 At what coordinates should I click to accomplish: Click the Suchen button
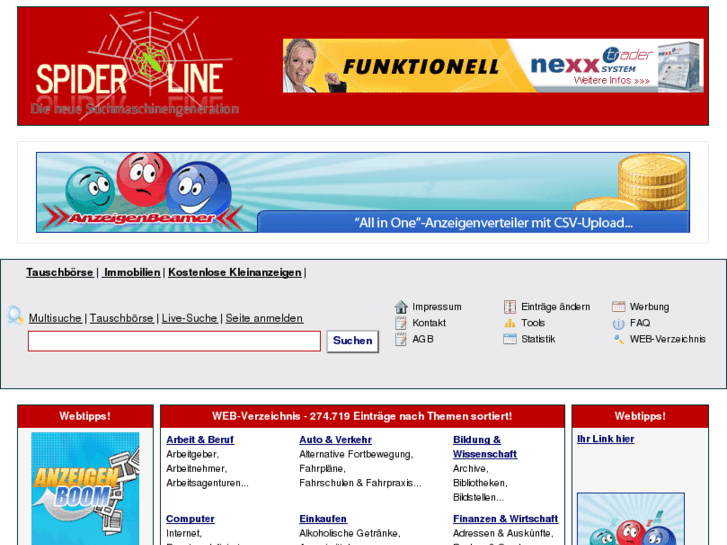tap(352, 341)
